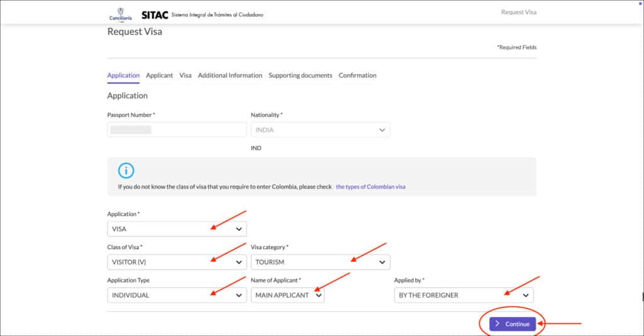644x336 pixels.
Task: Expand the Application dropdown set to VISA
Action: (x=177, y=229)
